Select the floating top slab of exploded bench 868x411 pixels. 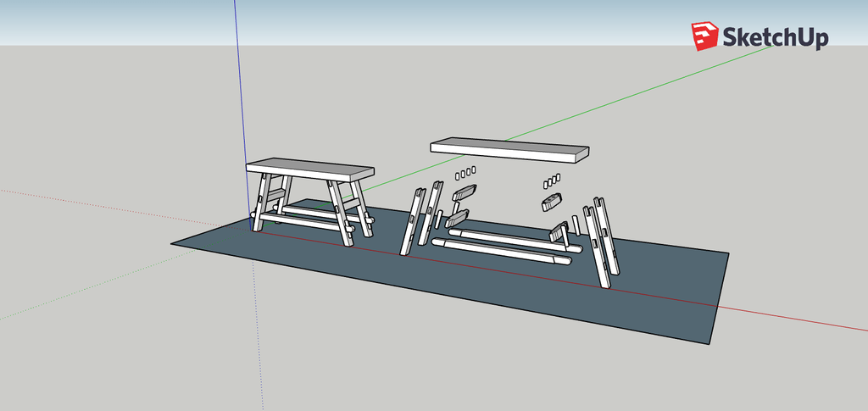tap(509, 149)
